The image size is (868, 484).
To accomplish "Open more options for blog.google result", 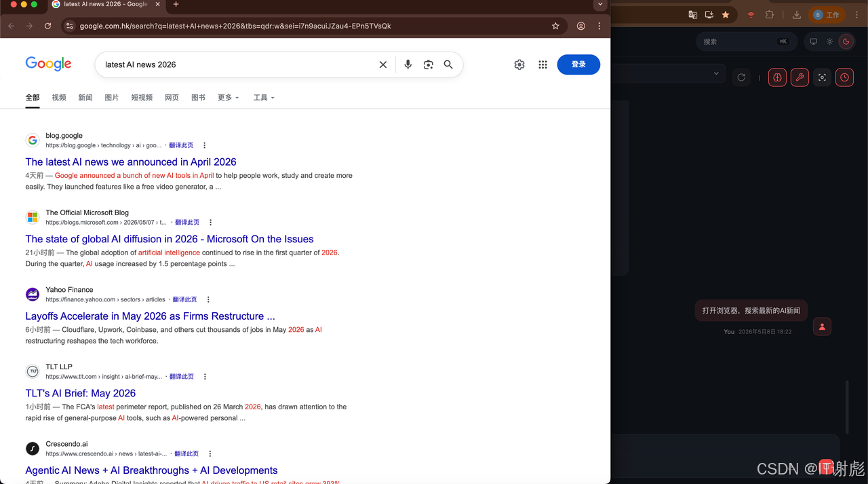I will (204, 145).
